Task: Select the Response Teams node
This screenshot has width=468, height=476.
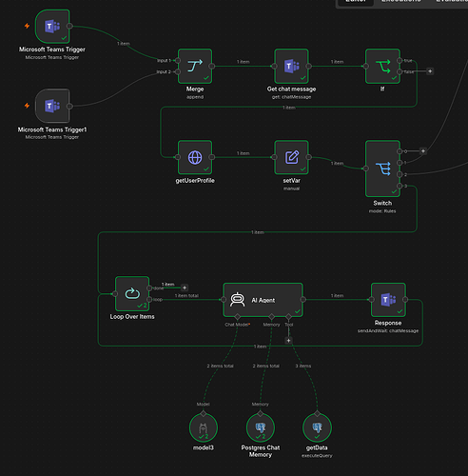Action: (x=388, y=300)
